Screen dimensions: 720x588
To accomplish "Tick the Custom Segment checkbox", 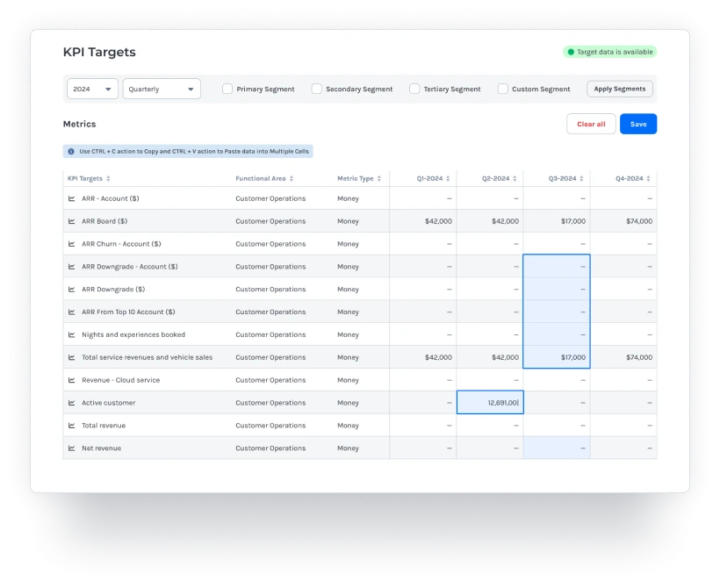I will (503, 89).
